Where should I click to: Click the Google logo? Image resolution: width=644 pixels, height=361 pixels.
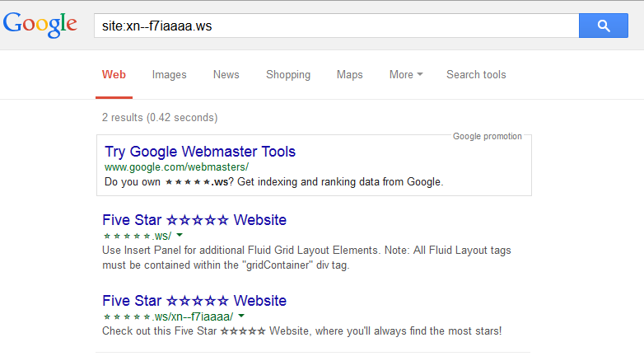[40, 25]
